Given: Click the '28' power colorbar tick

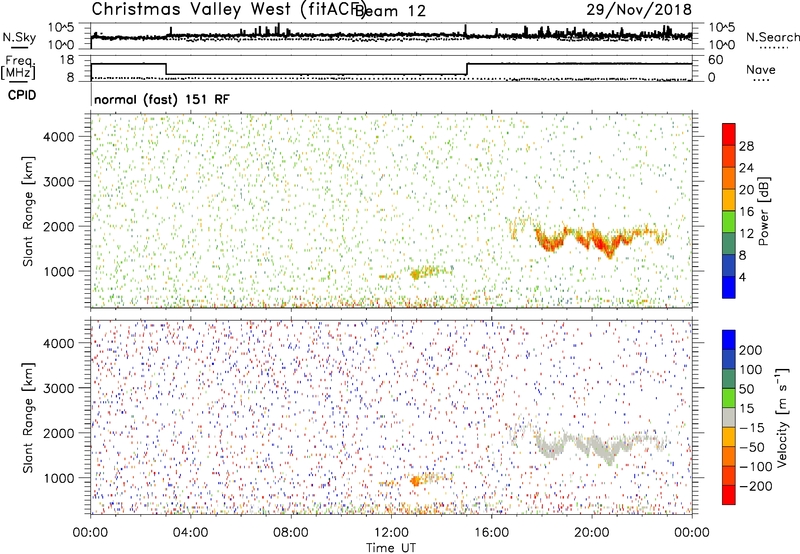Looking at the screenshot, I should point(746,146).
